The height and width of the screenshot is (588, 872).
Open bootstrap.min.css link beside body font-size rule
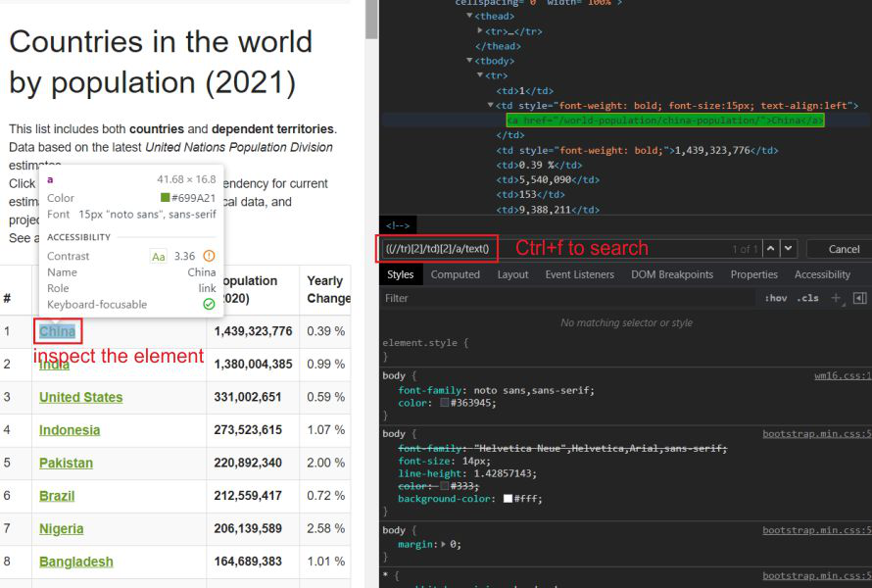[817, 433]
